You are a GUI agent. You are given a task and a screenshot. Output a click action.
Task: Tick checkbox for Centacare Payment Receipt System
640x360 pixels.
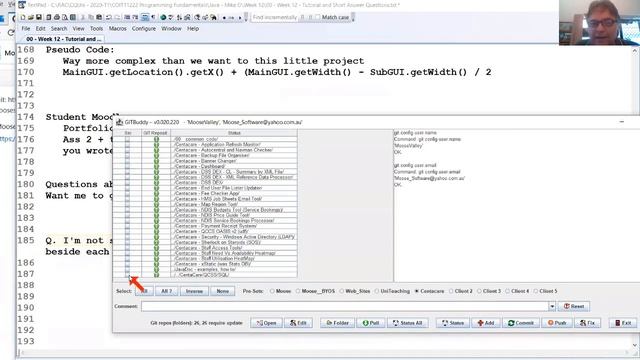[128, 226]
